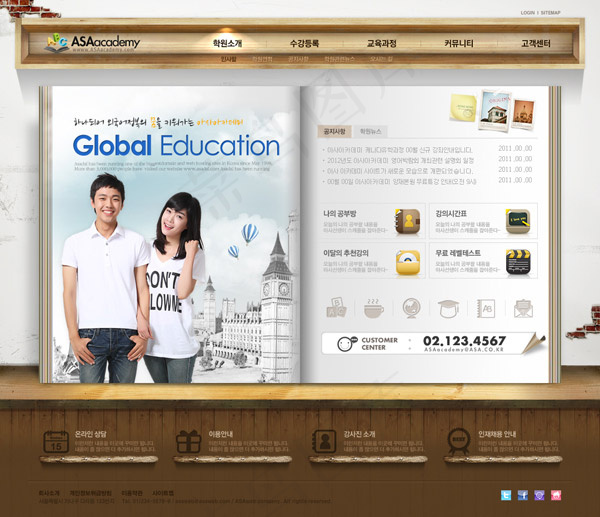This screenshot has width=600, height=517.
Task: Open the Twitter social icon
Action: click(506, 495)
